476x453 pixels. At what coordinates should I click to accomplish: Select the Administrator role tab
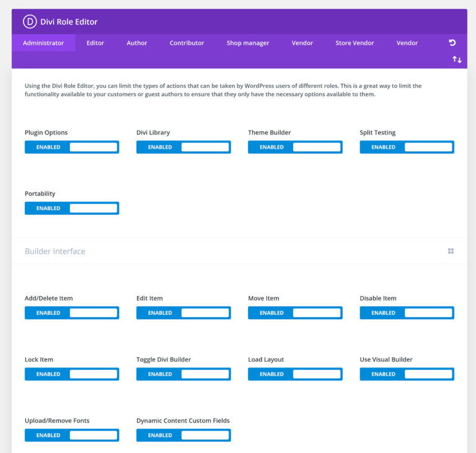click(43, 43)
